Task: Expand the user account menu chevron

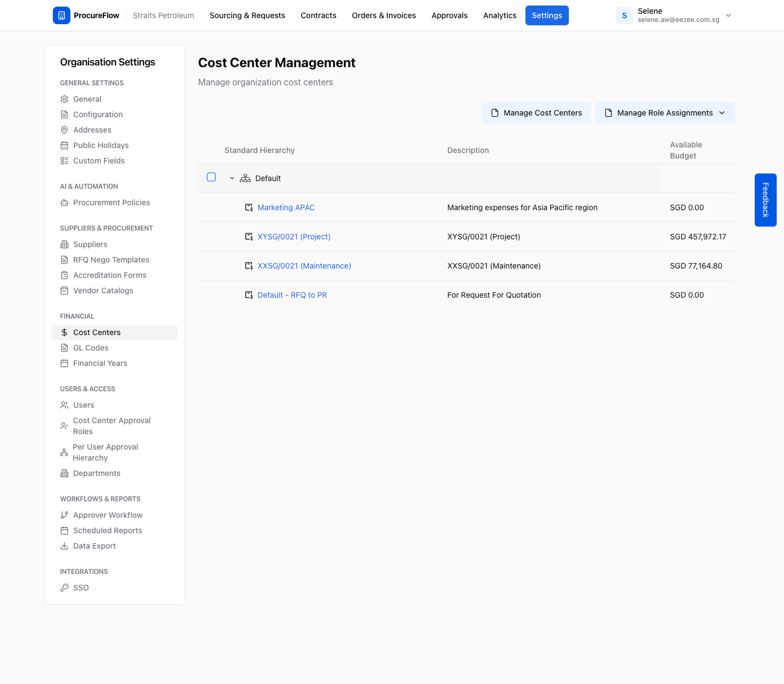Action: tap(728, 15)
